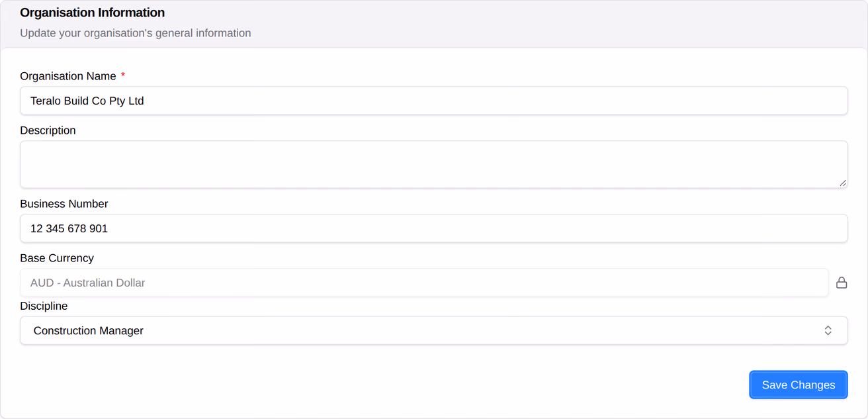Click the "Update your organisation's general information" subtitle
Image resolution: width=868 pixels, height=419 pixels.
coord(136,33)
